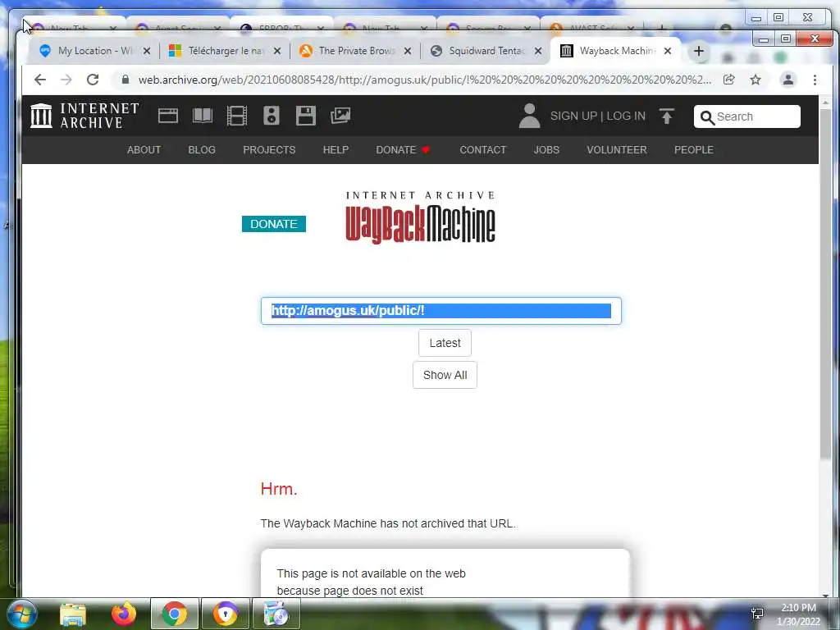Click the page vertical scrollbar thumb

[825, 284]
